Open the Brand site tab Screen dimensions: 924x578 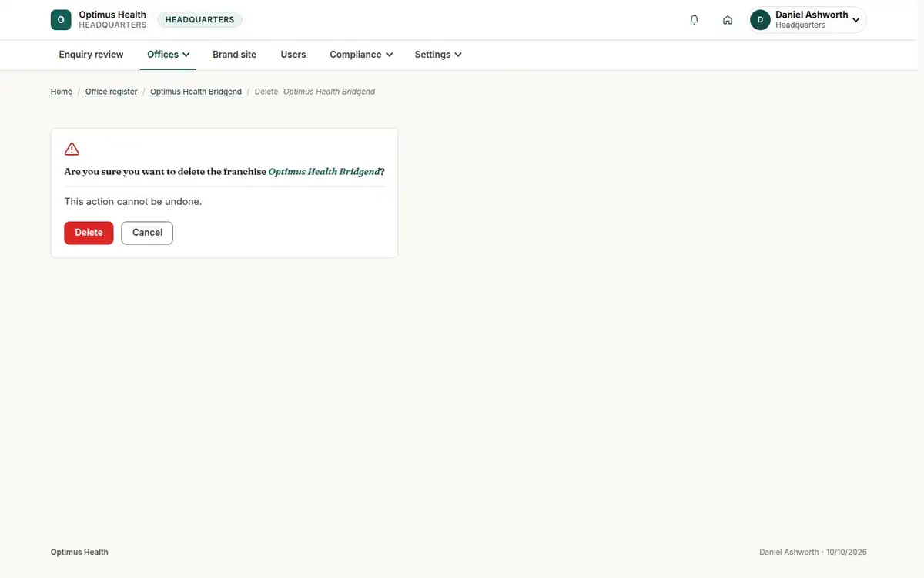(x=234, y=55)
